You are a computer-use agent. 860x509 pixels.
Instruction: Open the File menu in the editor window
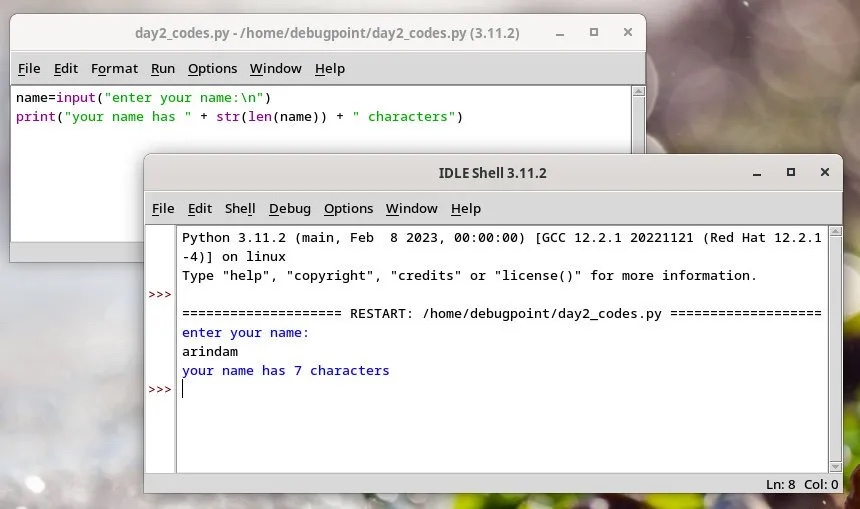point(29,68)
